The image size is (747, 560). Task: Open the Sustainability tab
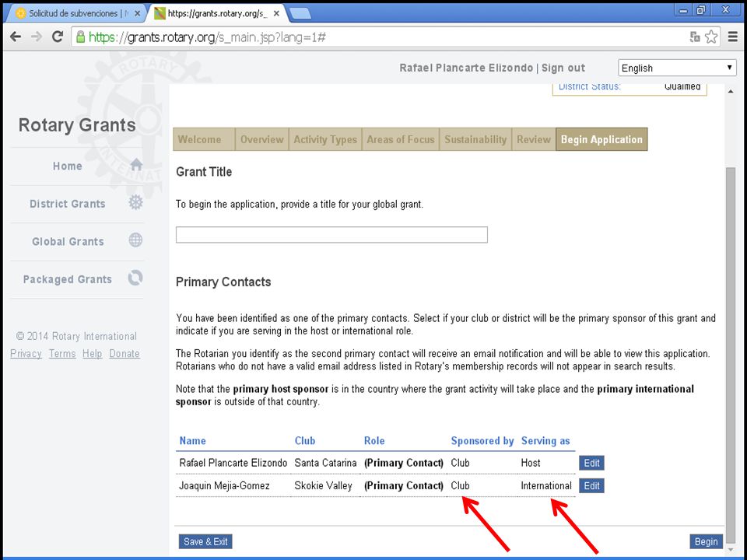(x=475, y=139)
